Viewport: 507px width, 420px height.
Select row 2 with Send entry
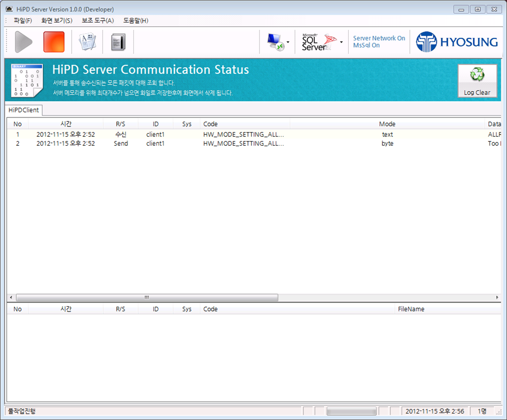click(254, 143)
